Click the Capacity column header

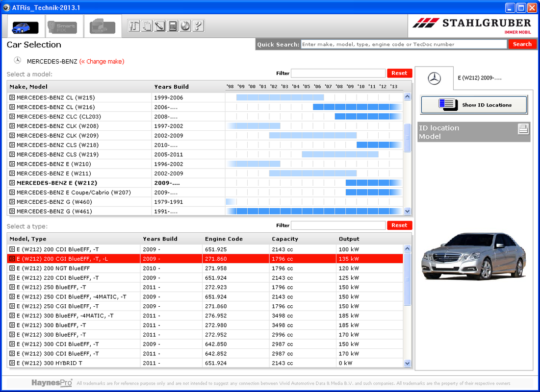coord(285,239)
